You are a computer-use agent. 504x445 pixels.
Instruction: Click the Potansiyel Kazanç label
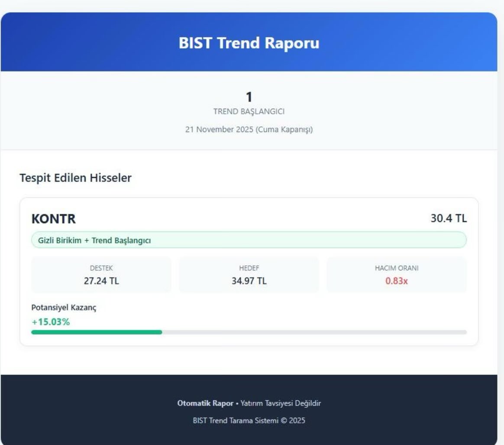pyautogui.click(x=64, y=307)
